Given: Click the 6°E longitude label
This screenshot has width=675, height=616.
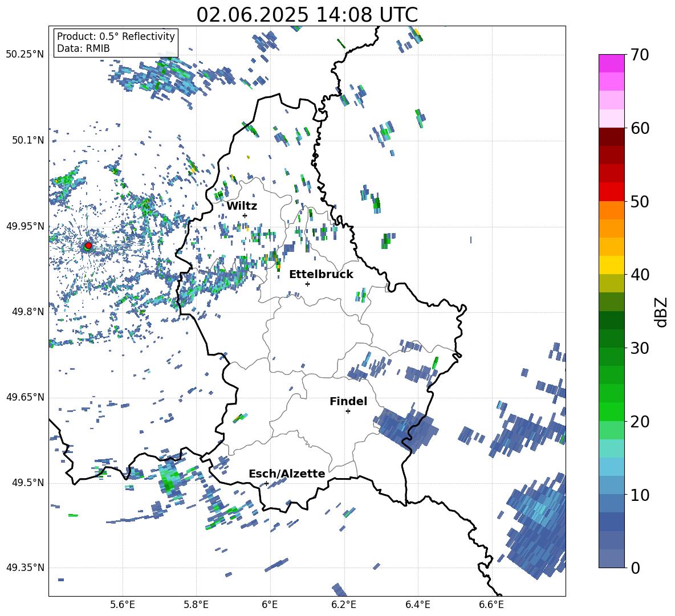Looking at the screenshot, I should pyautogui.click(x=270, y=605).
